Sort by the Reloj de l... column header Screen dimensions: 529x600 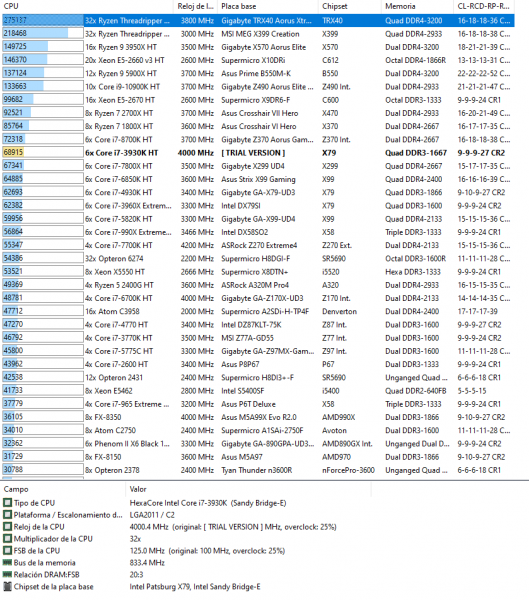tap(196, 6)
